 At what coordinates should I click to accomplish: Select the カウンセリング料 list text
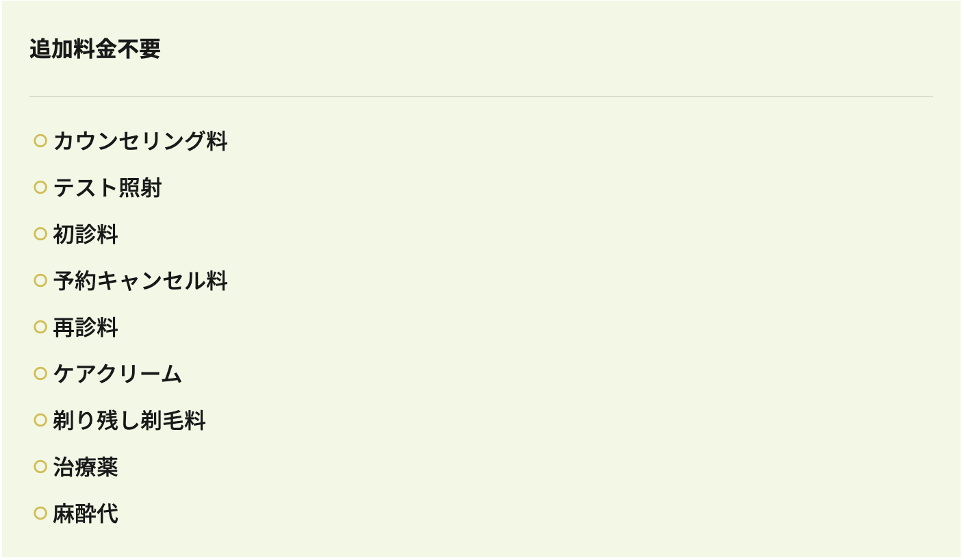click(140, 141)
